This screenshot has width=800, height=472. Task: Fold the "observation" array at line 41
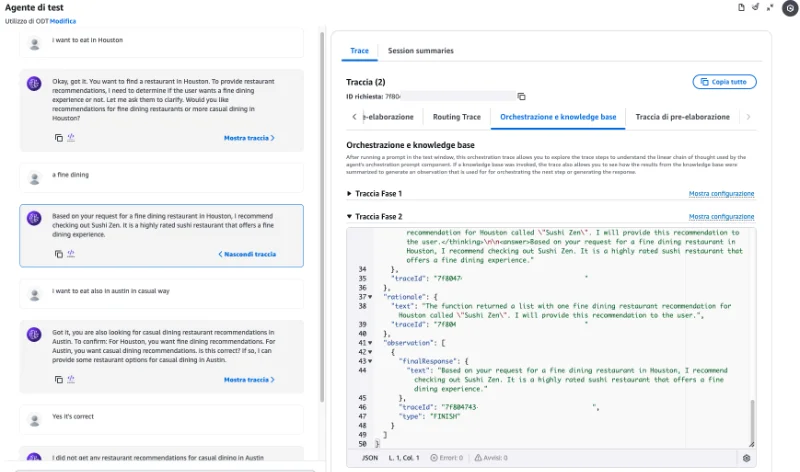click(x=370, y=343)
